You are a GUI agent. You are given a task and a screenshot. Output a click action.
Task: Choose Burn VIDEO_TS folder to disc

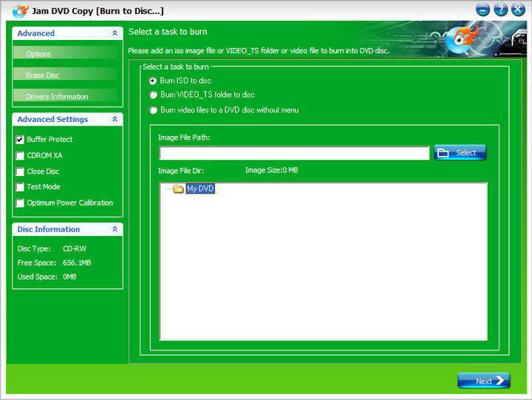(154, 95)
